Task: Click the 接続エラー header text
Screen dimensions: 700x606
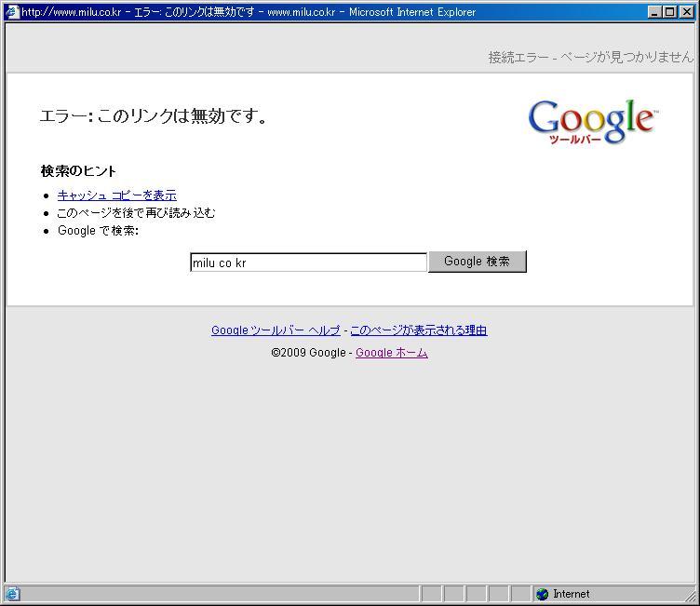Action: pos(590,57)
